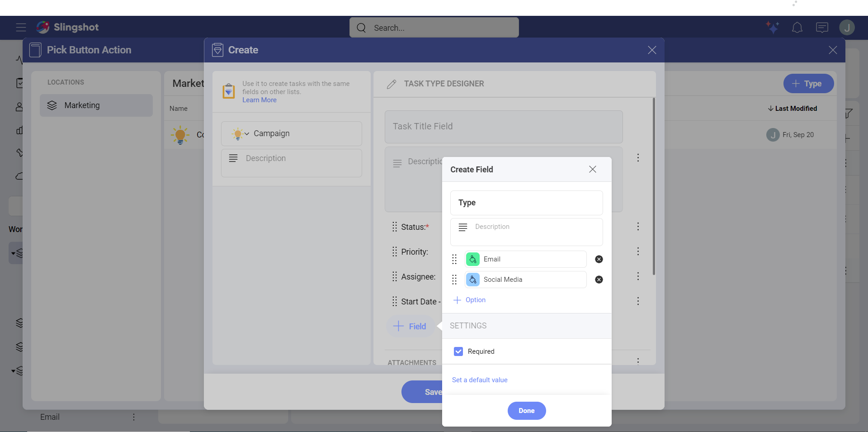Open the more options for Start Date field

tap(638, 301)
